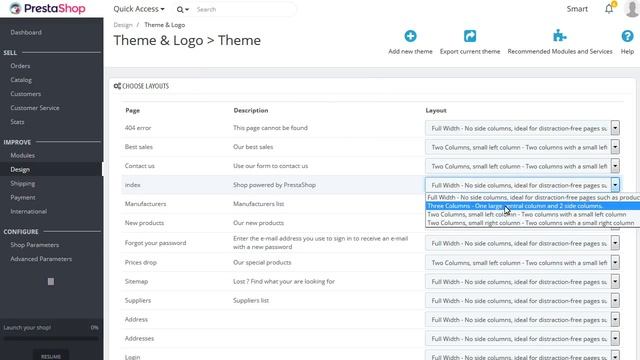Open the 404 error layout dropdown
This screenshot has height=360, width=640.
click(x=522, y=128)
